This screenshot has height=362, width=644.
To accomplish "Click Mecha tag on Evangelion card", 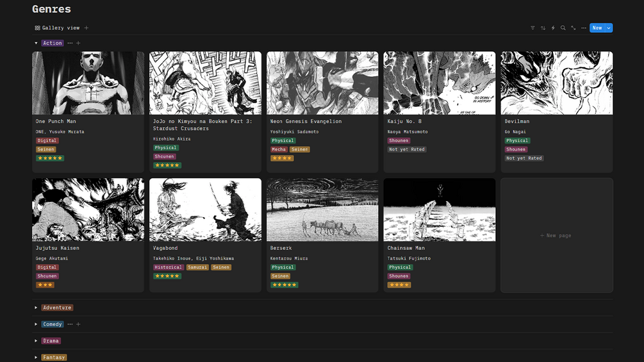I will click(279, 149).
